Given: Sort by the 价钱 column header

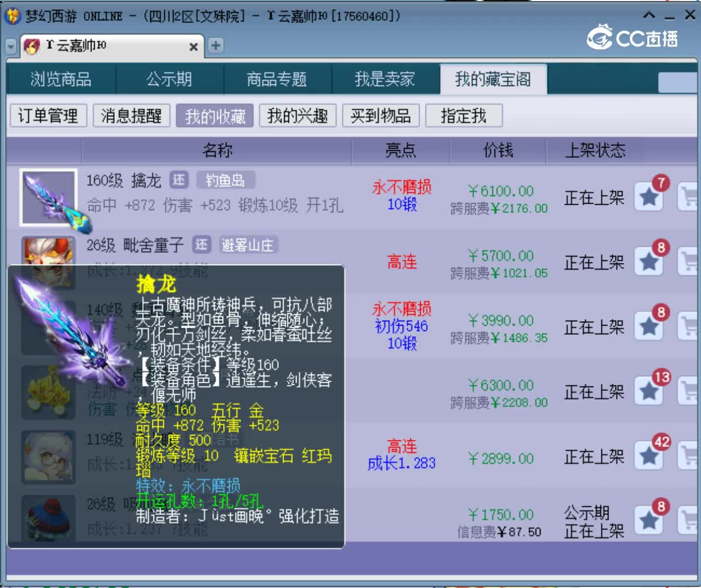Looking at the screenshot, I should (498, 150).
